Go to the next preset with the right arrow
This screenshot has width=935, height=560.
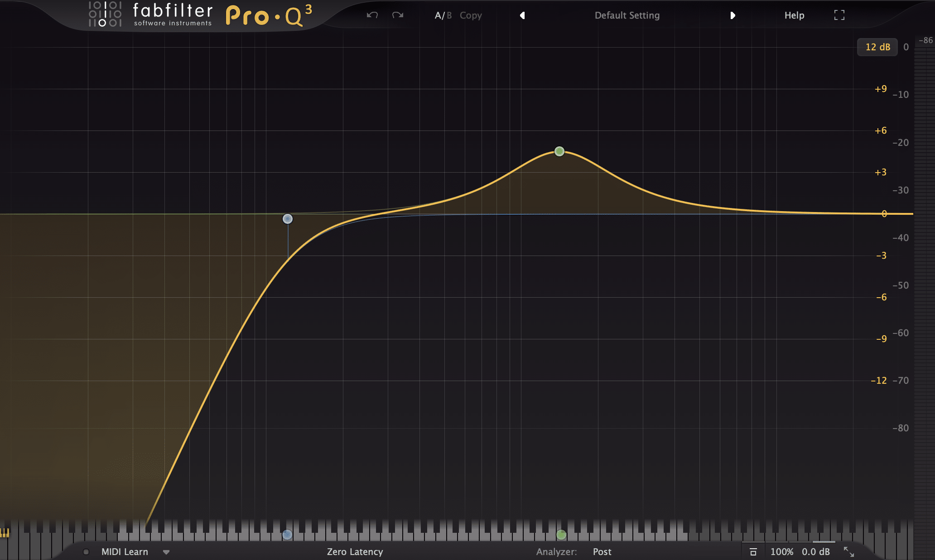[733, 15]
